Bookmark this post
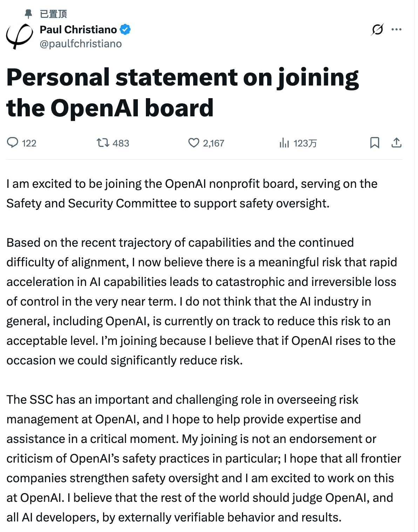 (375, 143)
